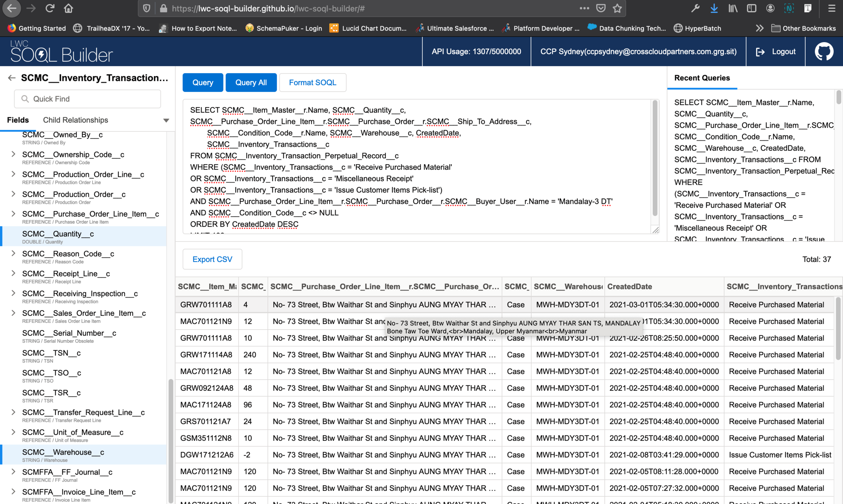Click the Export CSV button
843x504 pixels.
pos(212,259)
